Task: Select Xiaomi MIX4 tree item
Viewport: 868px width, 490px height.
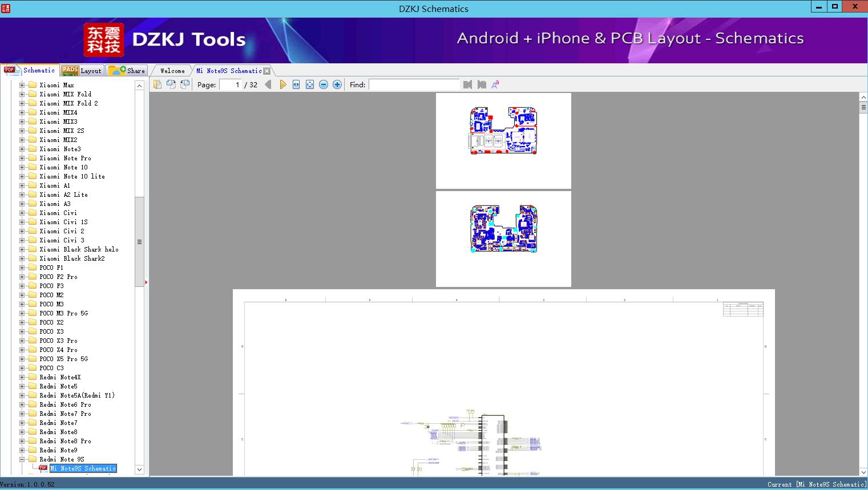Action: [x=58, y=112]
